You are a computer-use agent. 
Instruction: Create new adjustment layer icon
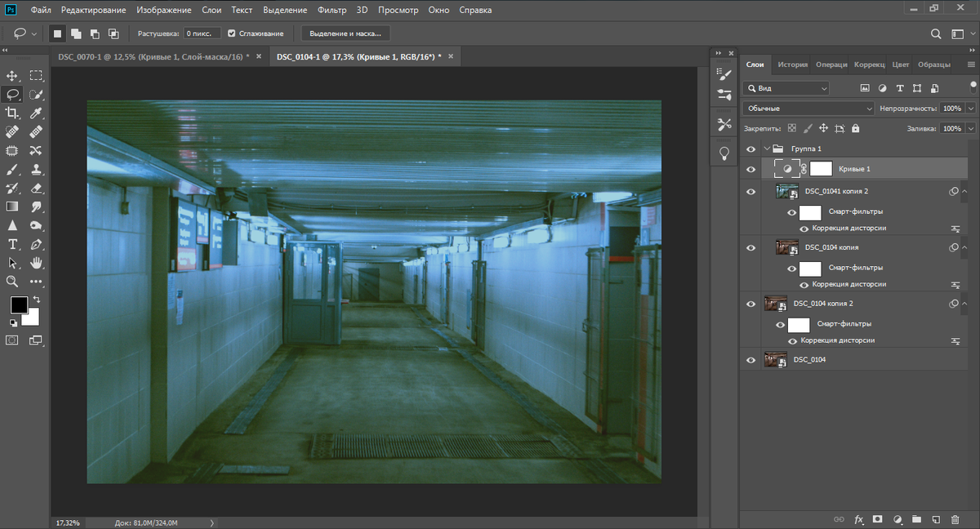(898, 519)
